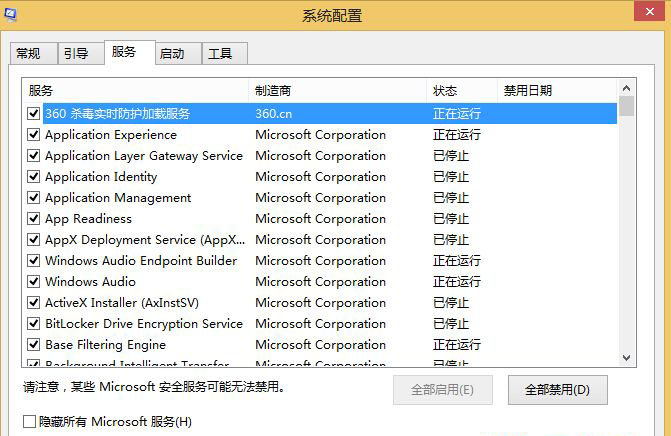This screenshot has height=436, width=671.
Task: Click scrollbar up arrow in services list
Action: tap(626, 88)
